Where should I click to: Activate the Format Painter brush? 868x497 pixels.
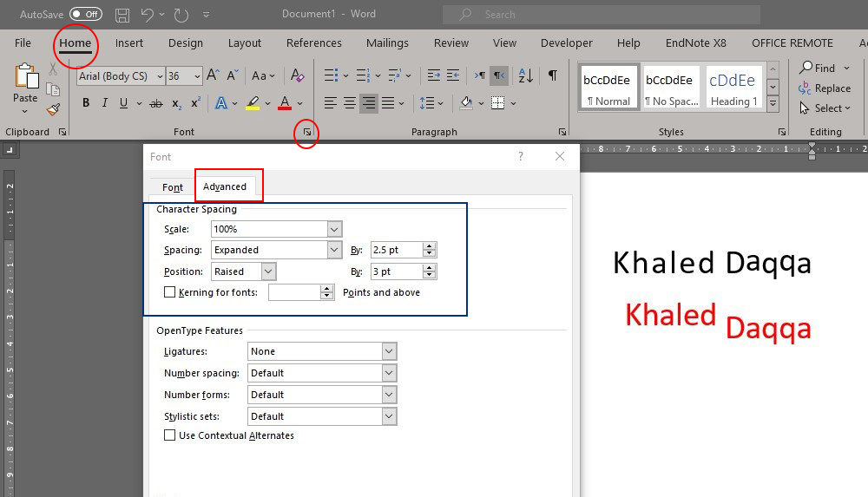[x=53, y=109]
